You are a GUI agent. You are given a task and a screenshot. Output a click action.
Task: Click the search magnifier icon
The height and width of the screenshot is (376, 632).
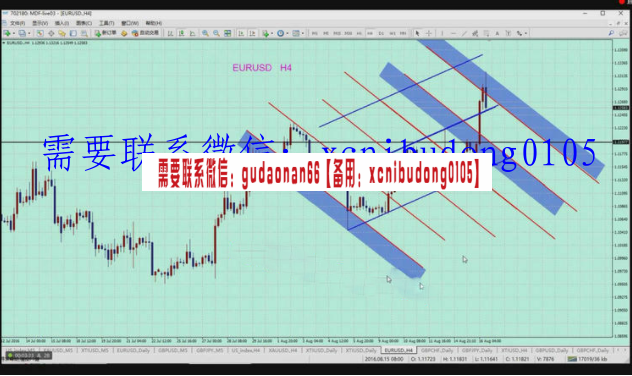pos(611,33)
